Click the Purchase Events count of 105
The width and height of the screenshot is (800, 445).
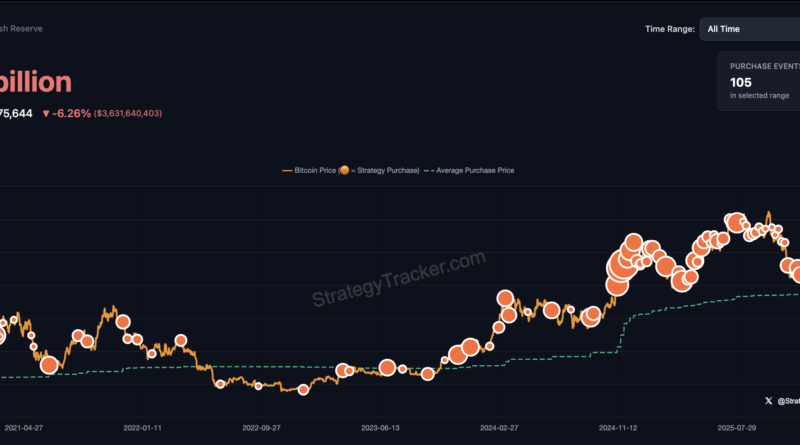742,81
